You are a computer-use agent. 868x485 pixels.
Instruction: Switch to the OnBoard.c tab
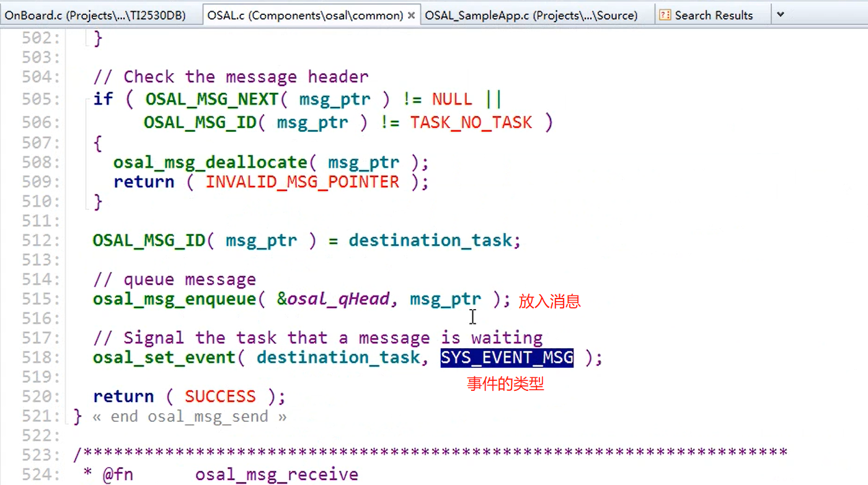click(x=95, y=15)
